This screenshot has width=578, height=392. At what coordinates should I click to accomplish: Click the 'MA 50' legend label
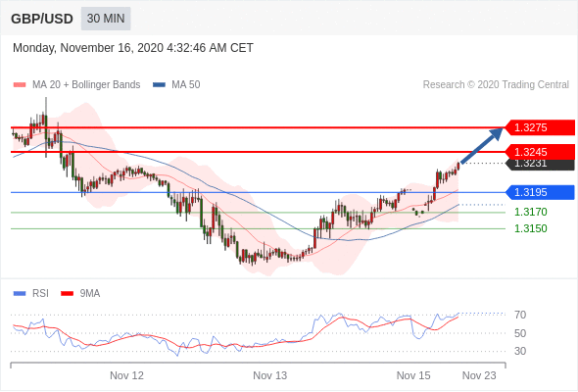pyautogui.click(x=186, y=85)
